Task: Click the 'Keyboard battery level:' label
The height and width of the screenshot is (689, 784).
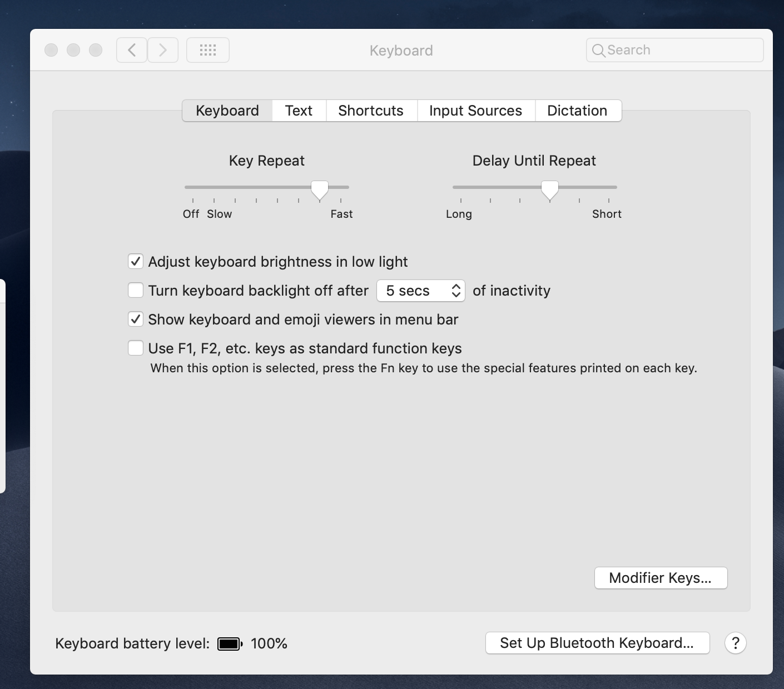Action: 132,643
